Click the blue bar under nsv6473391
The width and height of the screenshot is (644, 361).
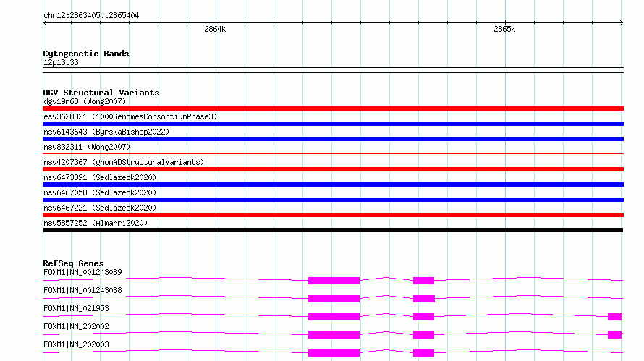pos(333,184)
